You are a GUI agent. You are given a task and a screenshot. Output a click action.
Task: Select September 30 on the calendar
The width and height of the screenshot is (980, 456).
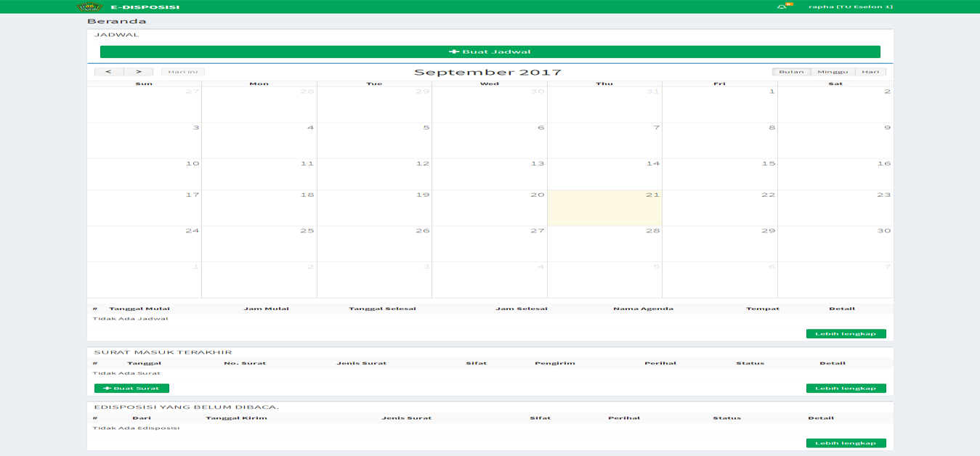pyautogui.click(x=835, y=244)
